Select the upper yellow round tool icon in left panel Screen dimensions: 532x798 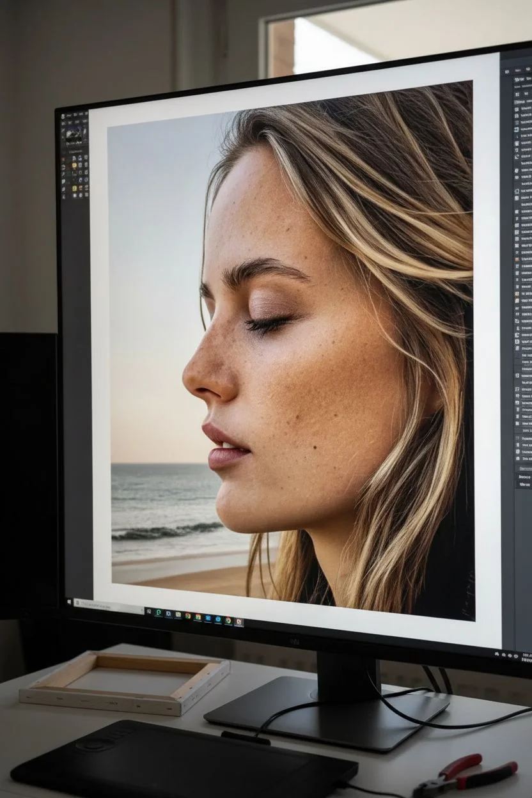pos(75,165)
